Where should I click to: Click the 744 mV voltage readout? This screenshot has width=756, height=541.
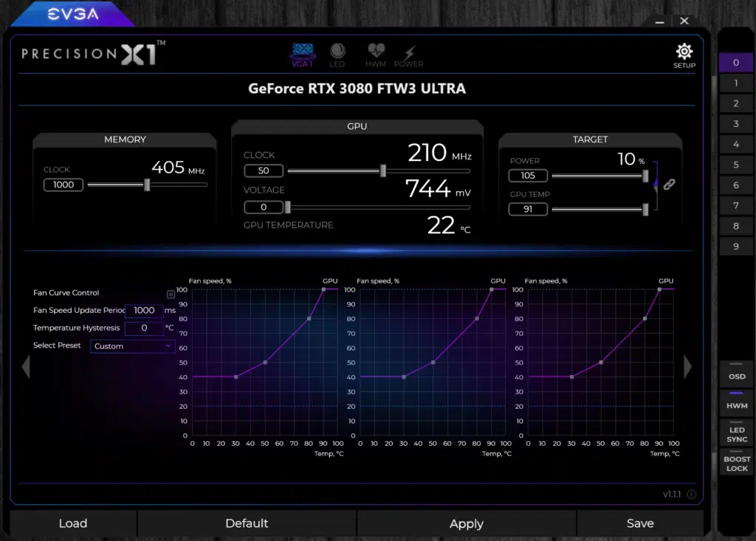[438, 188]
